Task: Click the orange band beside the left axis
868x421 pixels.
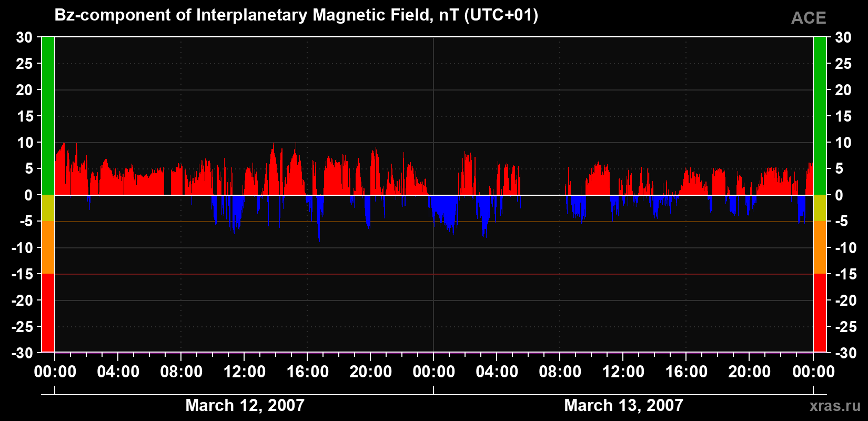Action: [48, 247]
